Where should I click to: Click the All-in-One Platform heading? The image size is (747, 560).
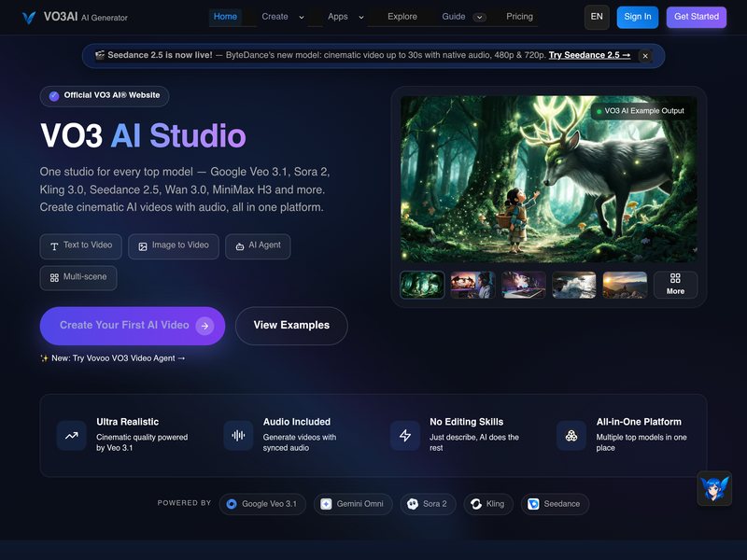(639, 422)
